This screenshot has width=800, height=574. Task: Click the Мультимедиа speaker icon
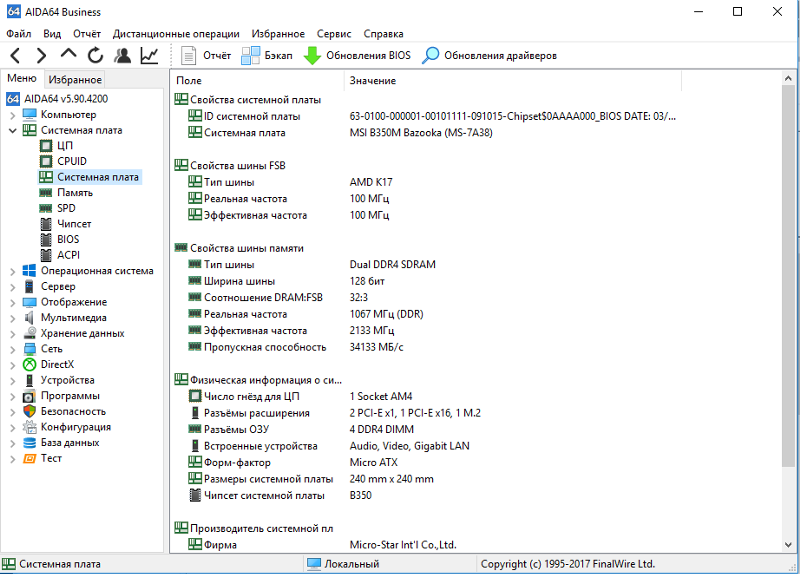point(30,318)
